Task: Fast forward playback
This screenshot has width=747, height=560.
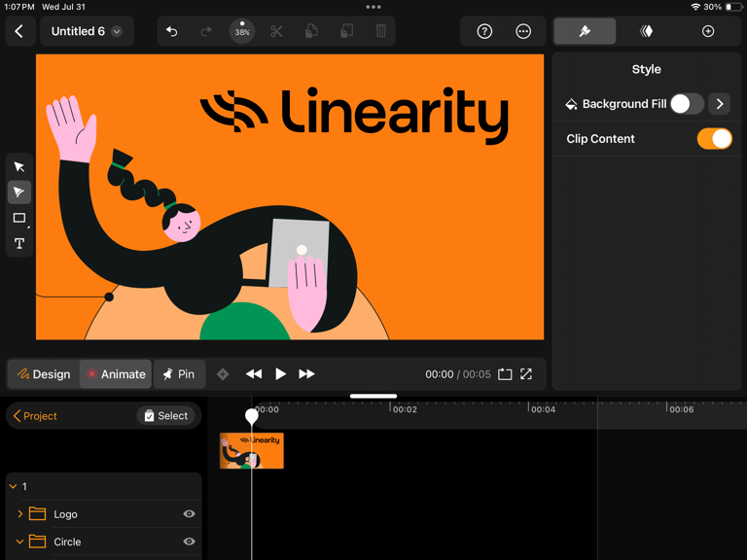Action: (x=306, y=374)
